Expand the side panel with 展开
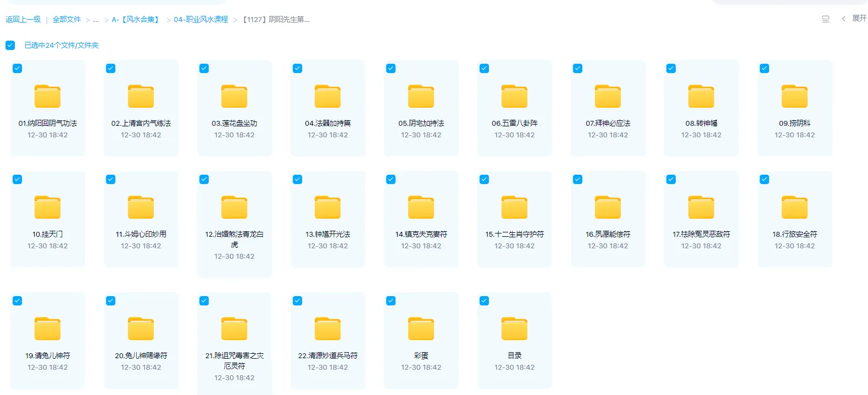Viewport: 868px width, 395px height. [854, 19]
